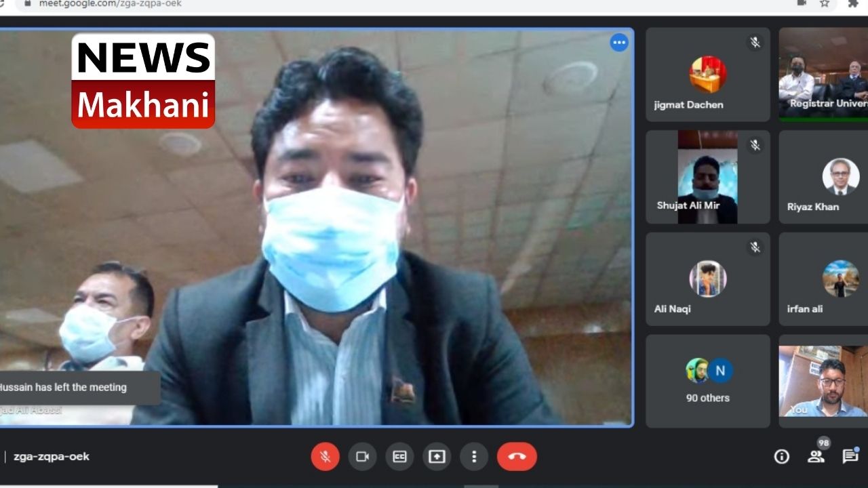868x488 pixels.
Task: Click the Present now screen share icon
Action: pos(437,457)
